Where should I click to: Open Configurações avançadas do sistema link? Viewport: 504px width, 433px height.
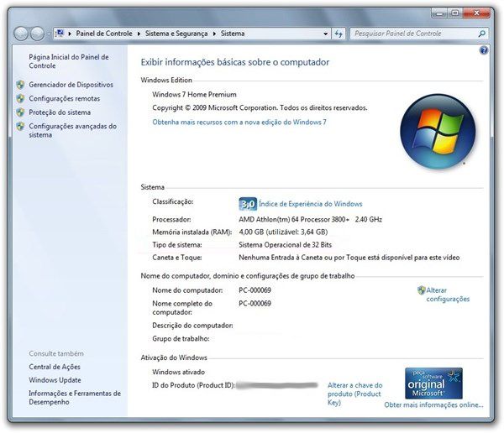pyautogui.click(x=72, y=130)
